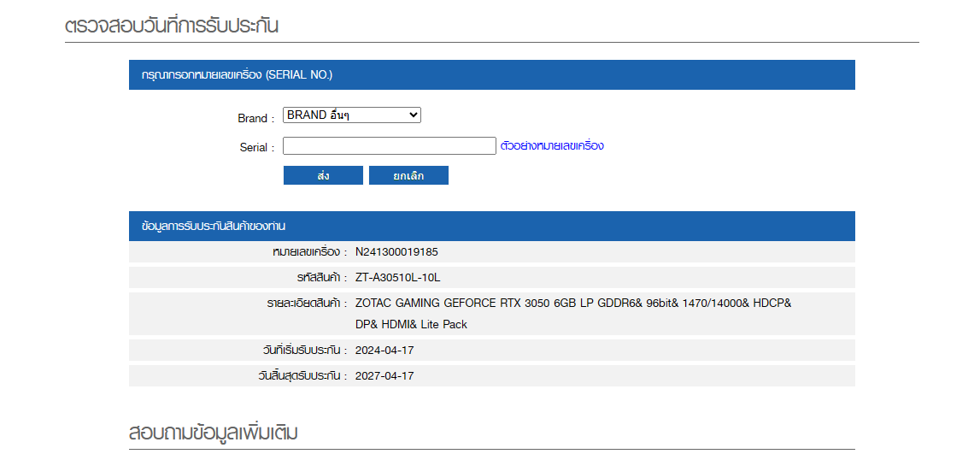Click the Serial field label
Viewport: 980px width, 454px height.
(257, 148)
